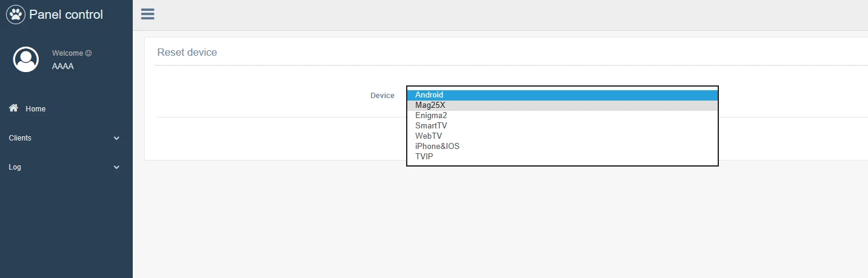868x278 pixels.
Task: Go to Home in sidebar
Action: [35, 109]
